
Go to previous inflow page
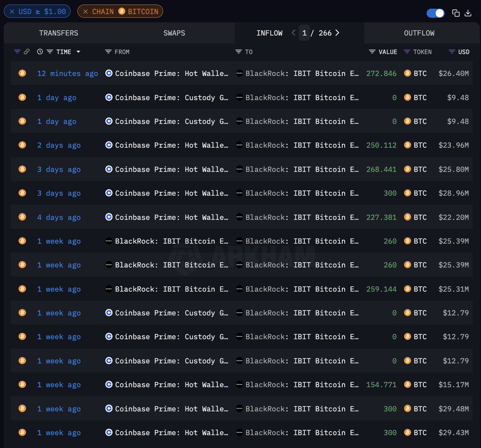(x=293, y=33)
